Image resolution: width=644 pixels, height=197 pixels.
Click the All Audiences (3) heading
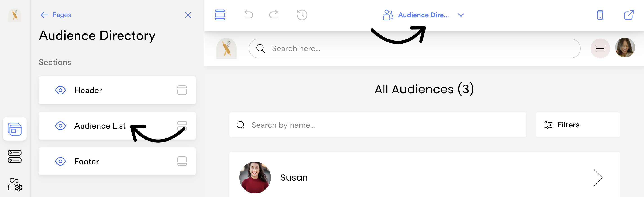tap(424, 89)
